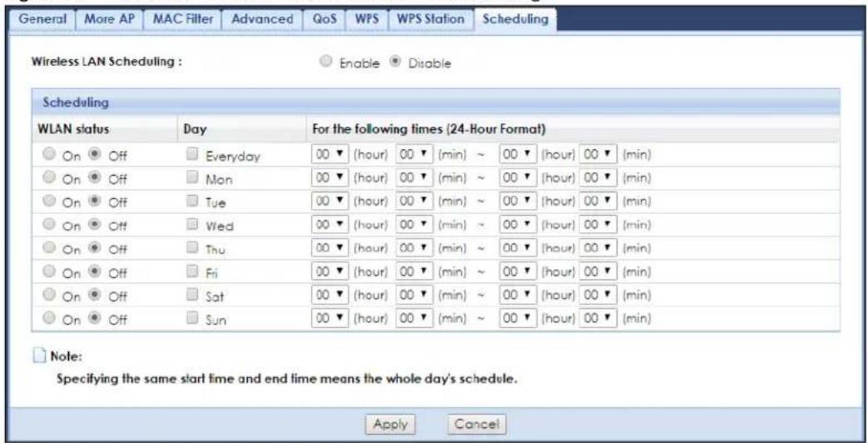Open Sun start minute dropdown
Image resolution: width=868 pixels, height=443 pixels.
(414, 318)
